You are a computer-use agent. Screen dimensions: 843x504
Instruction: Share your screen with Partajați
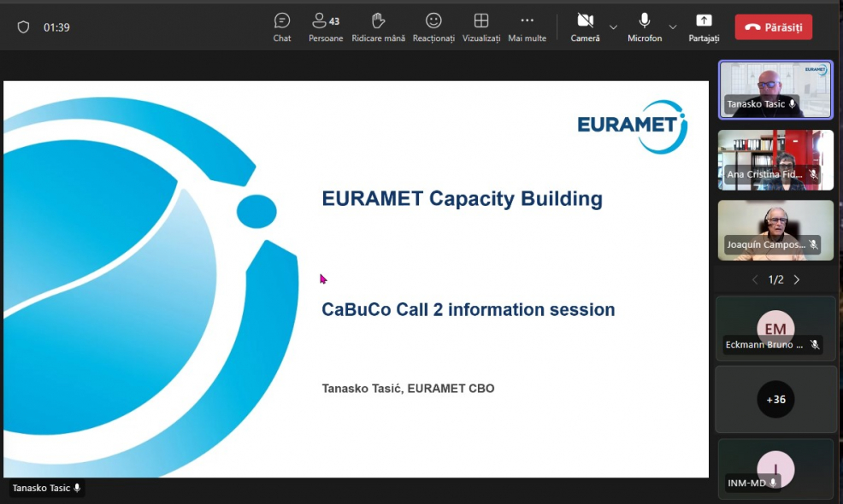(704, 27)
